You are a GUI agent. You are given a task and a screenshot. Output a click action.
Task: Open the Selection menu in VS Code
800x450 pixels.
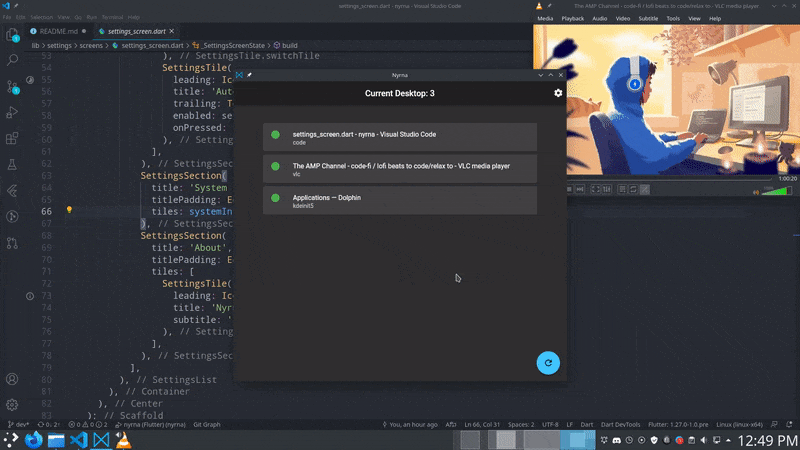click(x=41, y=17)
